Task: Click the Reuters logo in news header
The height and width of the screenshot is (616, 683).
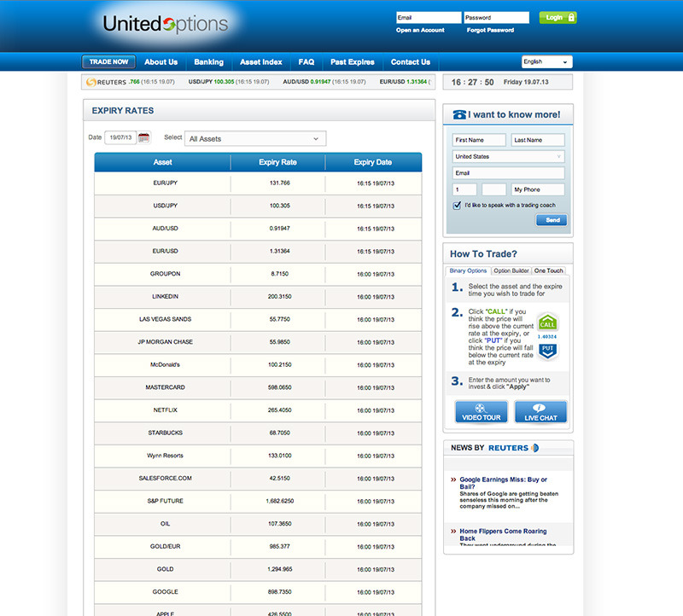Action: [513, 448]
